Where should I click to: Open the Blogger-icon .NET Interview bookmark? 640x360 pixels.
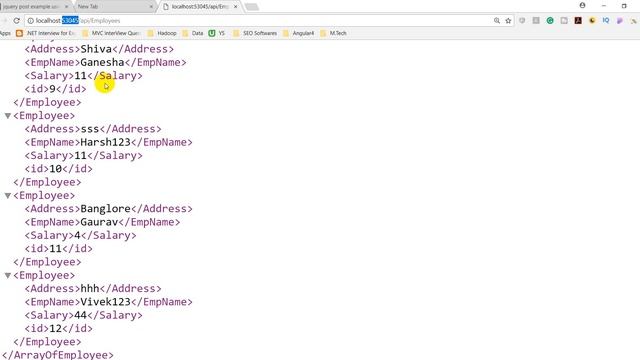46,33
